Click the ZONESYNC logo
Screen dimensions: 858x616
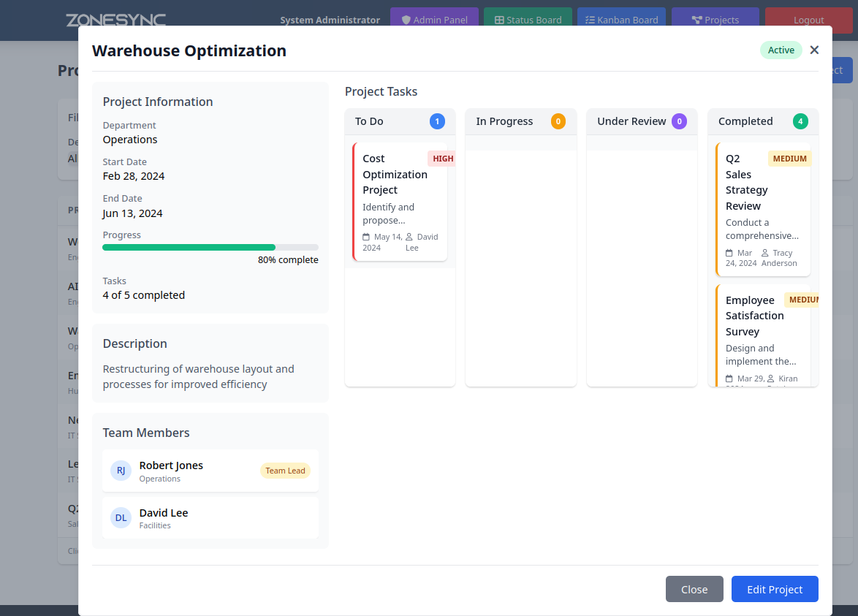click(116, 20)
